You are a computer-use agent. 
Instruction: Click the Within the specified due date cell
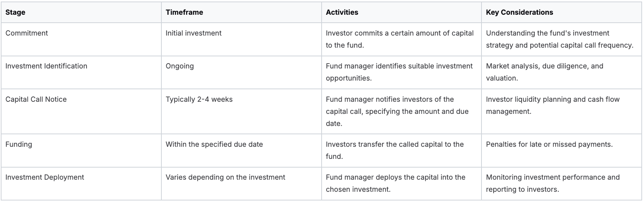click(214, 145)
